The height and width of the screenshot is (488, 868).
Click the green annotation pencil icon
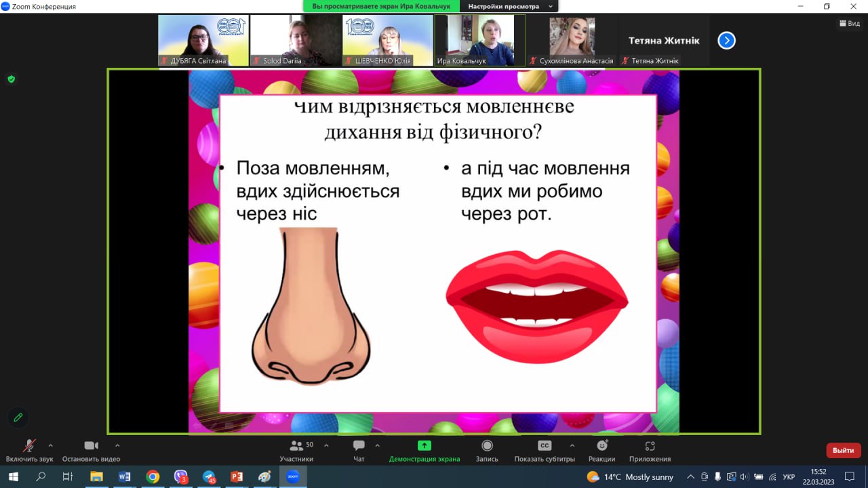pyautogui.click(x=18, y=418)
